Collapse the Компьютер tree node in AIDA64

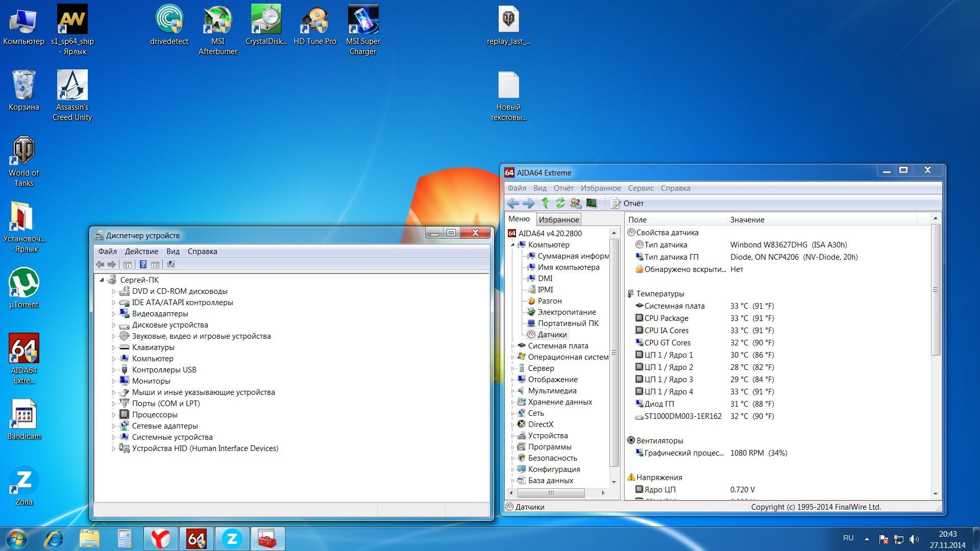[512, 245]
